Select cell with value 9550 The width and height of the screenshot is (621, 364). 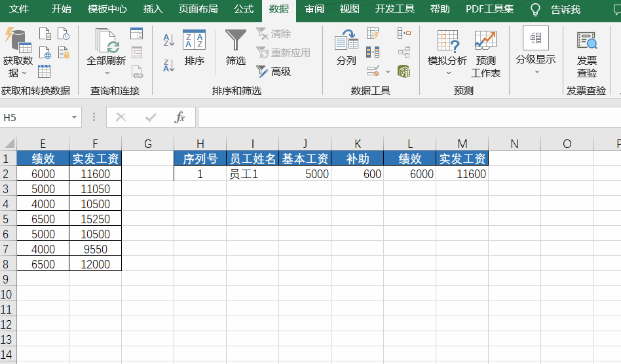click(95, 249)
